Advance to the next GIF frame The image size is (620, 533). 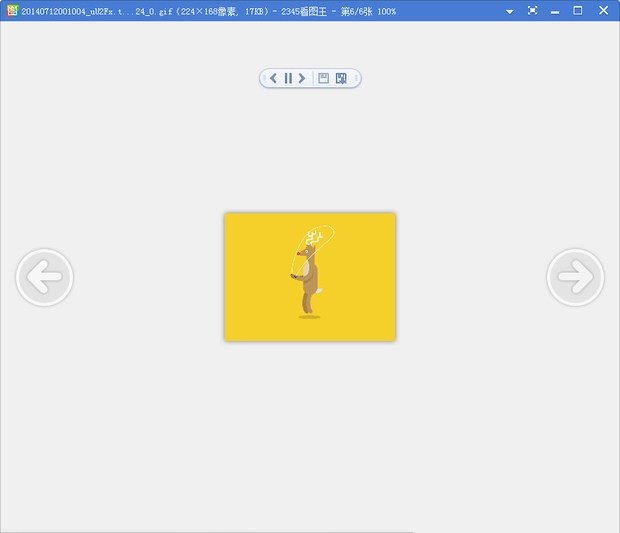pyautogui.click(x=302, y=78)
